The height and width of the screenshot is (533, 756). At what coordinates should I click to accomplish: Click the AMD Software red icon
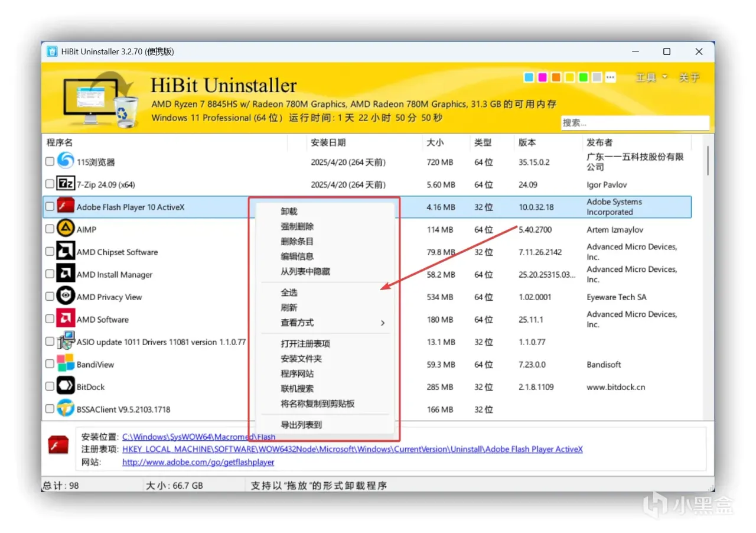pyautogui.click(x=66, y=319)
